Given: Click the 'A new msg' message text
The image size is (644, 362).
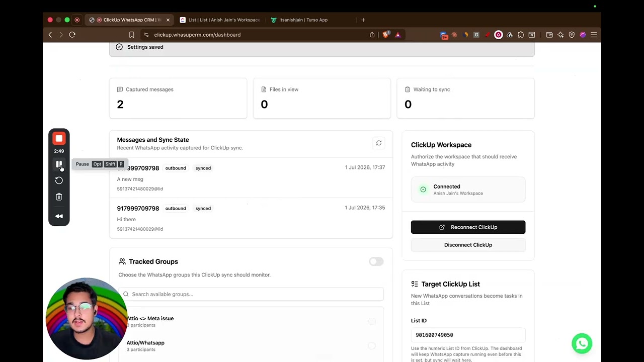Looking at the screenshot, I should tap(130, 179).
